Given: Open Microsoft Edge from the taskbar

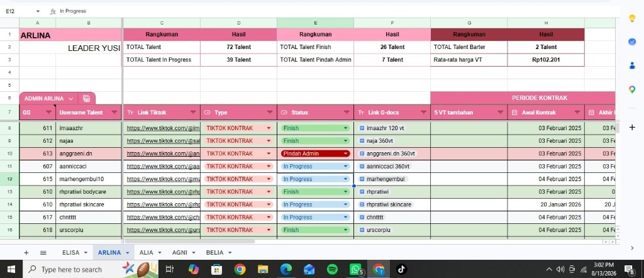Looking at the screenshot, I should tap(286, 269).
